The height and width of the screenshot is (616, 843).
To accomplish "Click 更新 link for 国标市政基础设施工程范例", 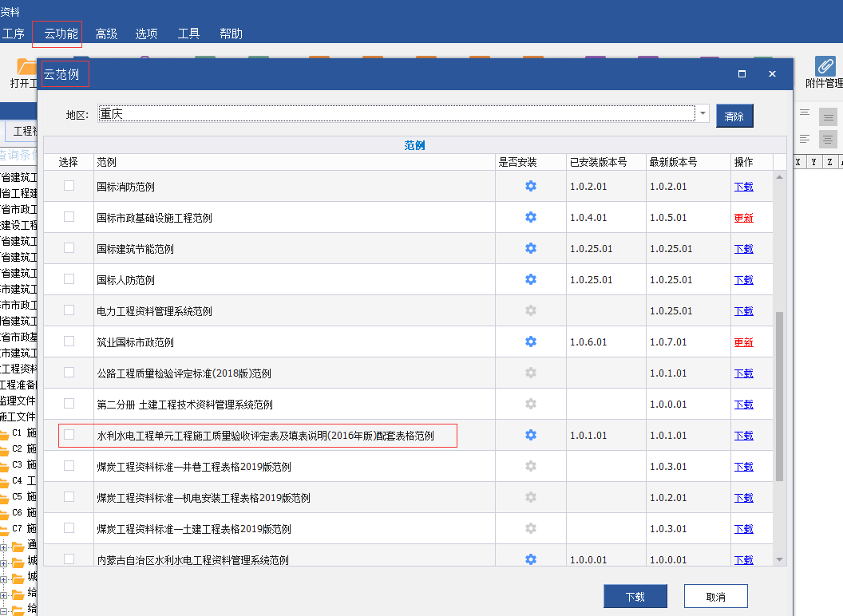I will point(743,218).
